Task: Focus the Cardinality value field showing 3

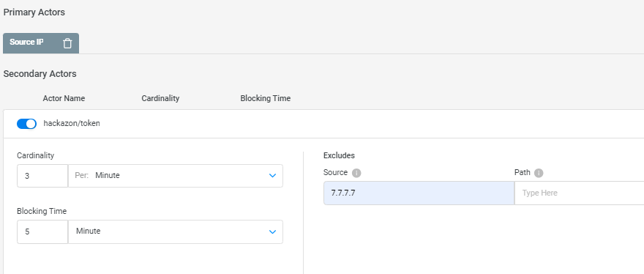Action: coord(42,176)
